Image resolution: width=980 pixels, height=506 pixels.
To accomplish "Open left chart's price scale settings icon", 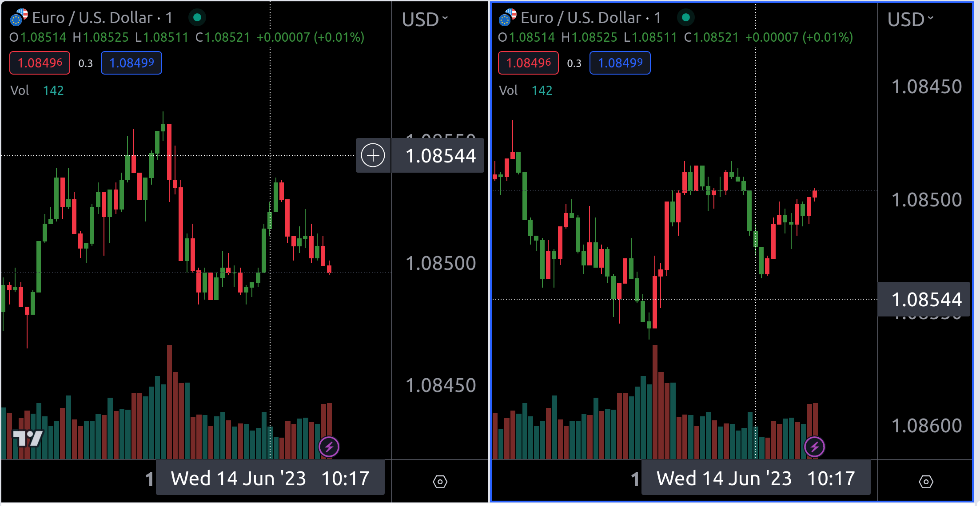I will point(440,482).
